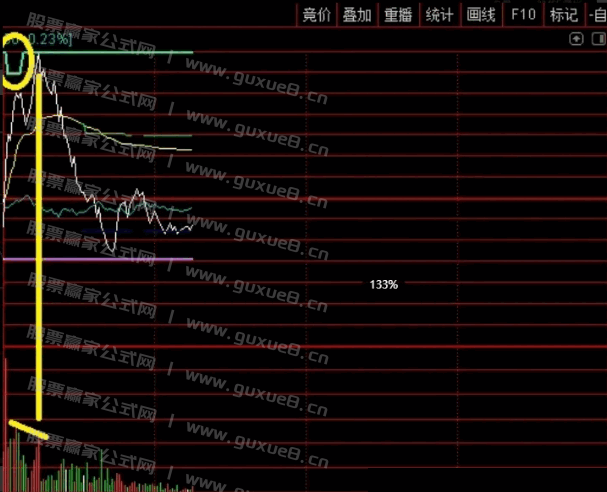Image resolution: width=607 pixels, height=492 pixels.
Task: Open the 统计 statistics tab
Action: point(439,14)
